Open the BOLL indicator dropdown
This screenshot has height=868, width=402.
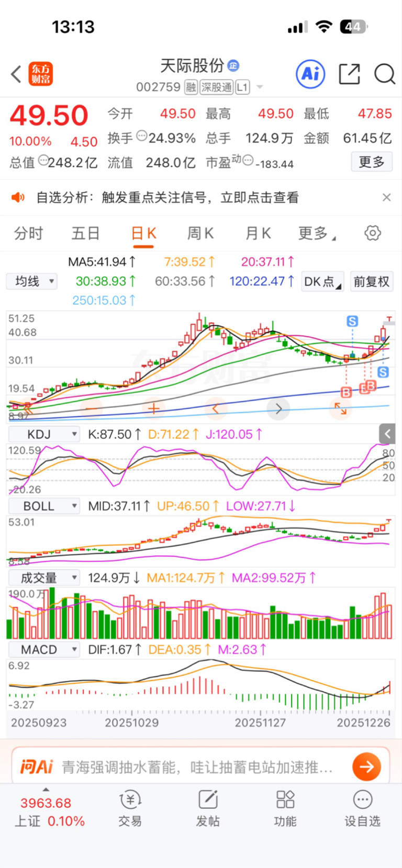[x=44, y=506]
